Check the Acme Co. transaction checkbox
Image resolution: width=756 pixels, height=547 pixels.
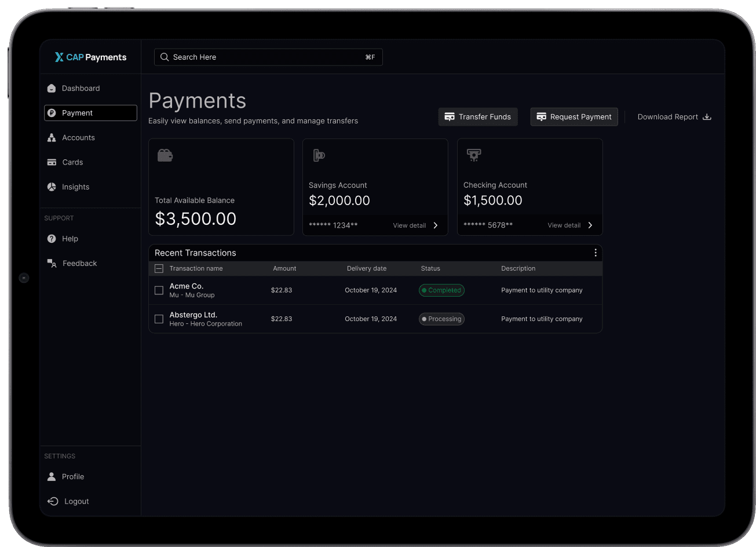159,290
